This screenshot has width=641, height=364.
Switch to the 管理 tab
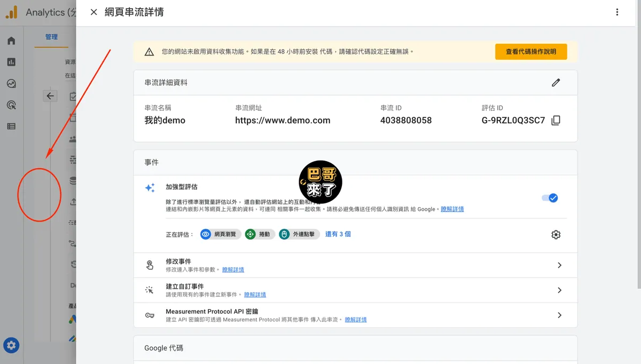51,37
